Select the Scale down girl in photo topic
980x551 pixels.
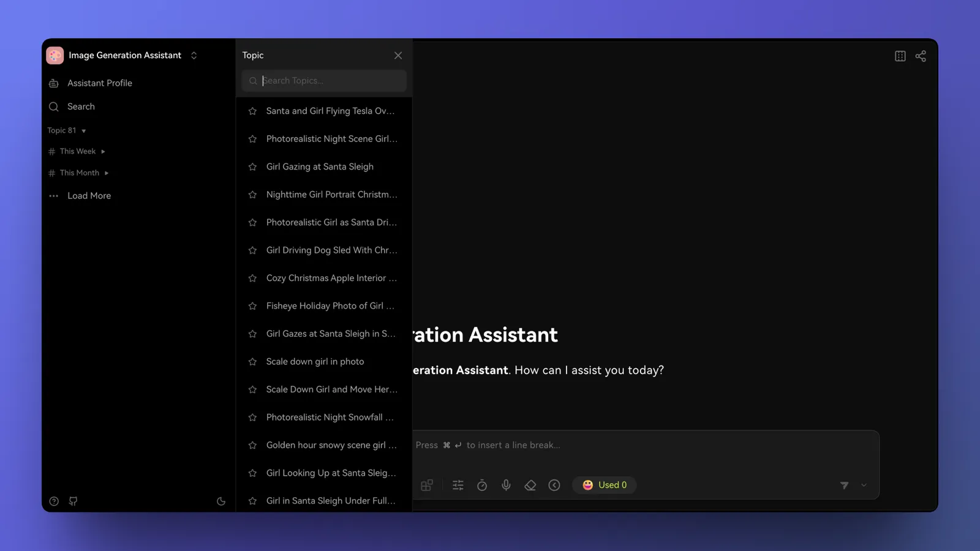tap(315, 361)
